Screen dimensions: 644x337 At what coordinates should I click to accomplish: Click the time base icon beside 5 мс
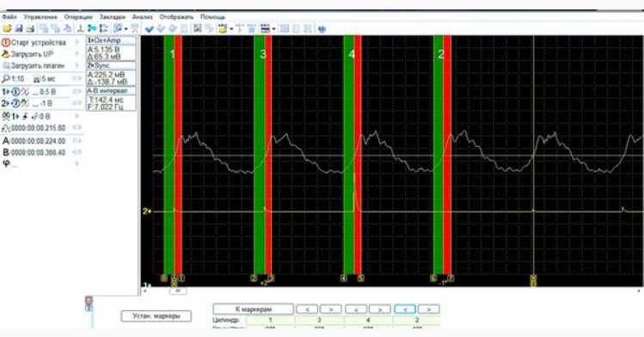click(x=37, y=79)
